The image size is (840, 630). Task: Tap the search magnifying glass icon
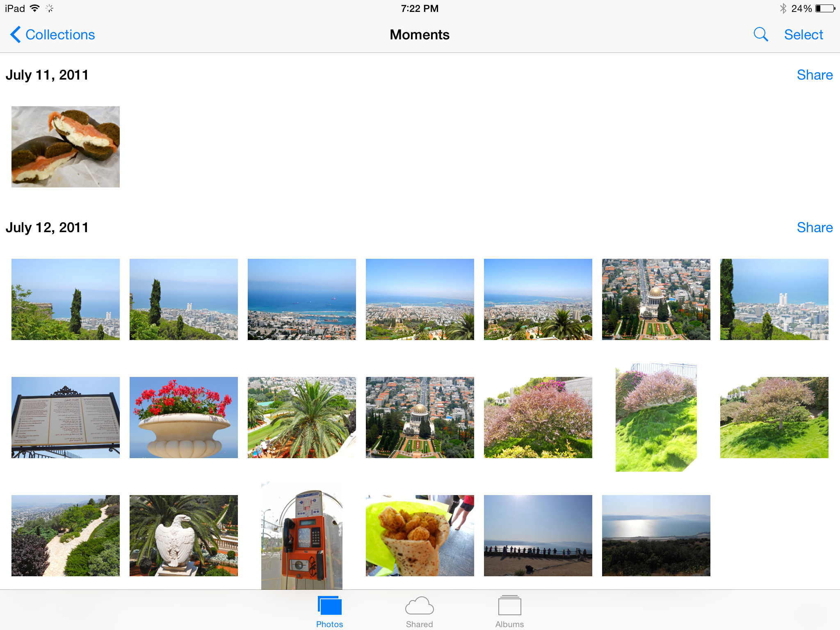(x=760, y=34)
